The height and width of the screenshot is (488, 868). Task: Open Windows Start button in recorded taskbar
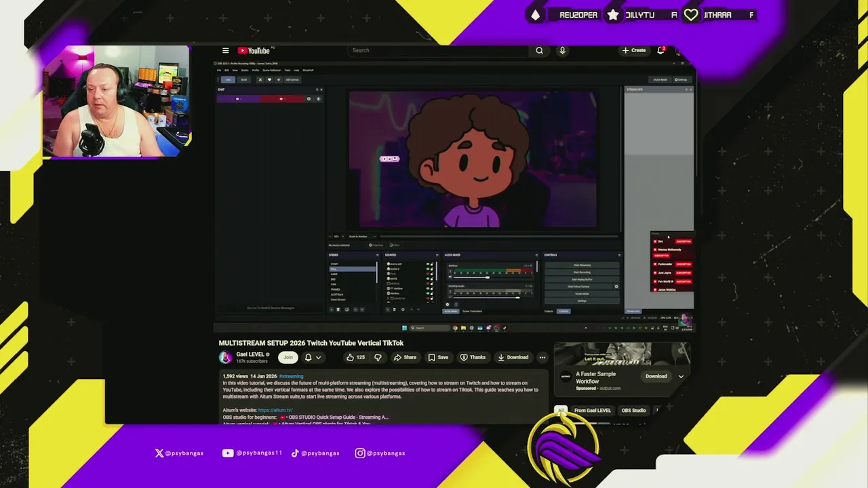coord(404,328)
